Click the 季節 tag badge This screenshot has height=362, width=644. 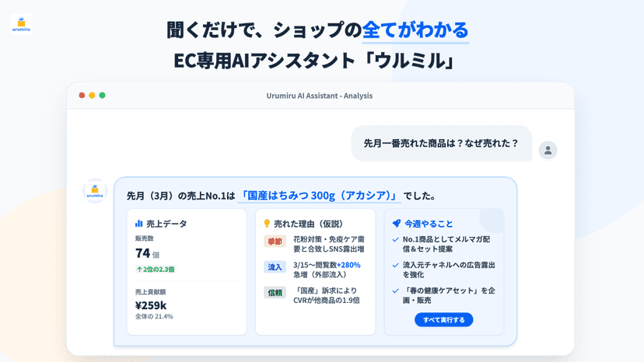pyautogui.click(x=275, y=242)
